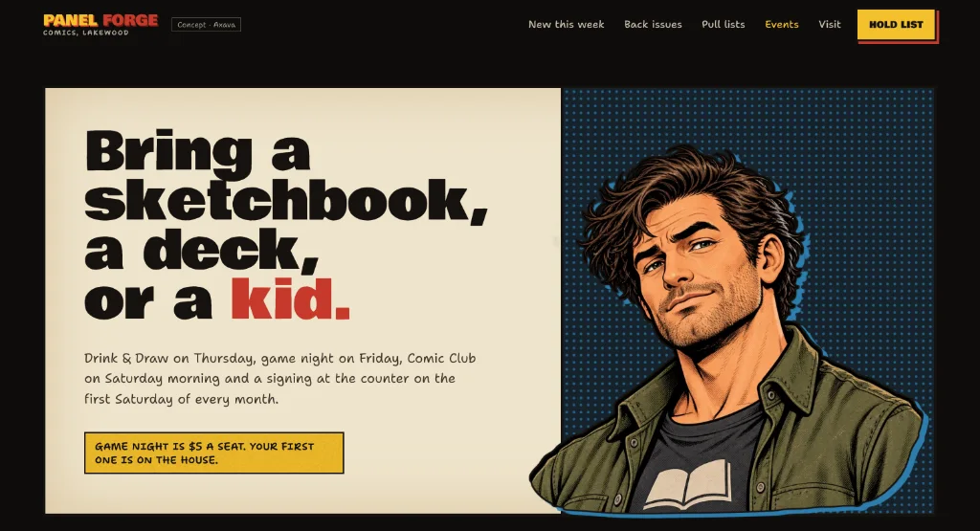Open Pull lists in the navigation
This screenshot has width=980, height=531.
point(724,24)
